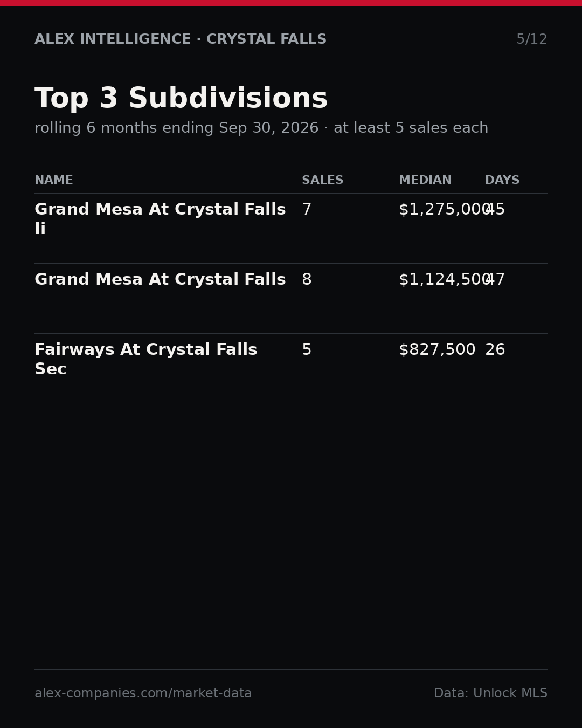The width and height of the screenshot is (582, 728).
Task: Click the sales count 7
Action: coord(307,210)
